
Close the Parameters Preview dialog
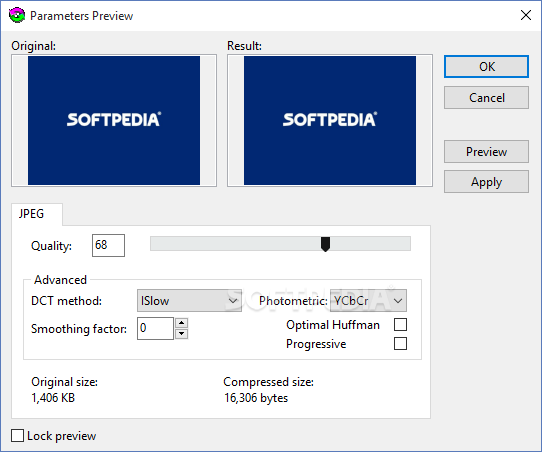(526, 15)
